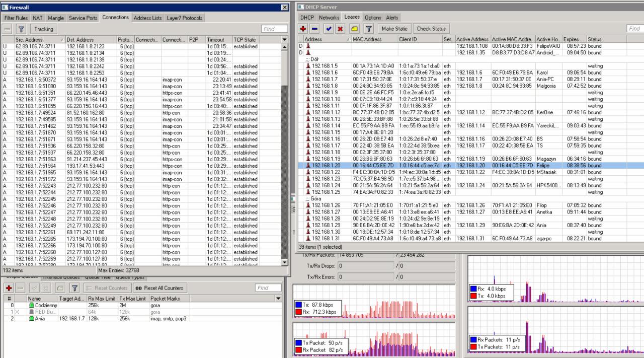Viewport: 644px width, 358px height.
Task: Click lease icon for 192.168.1.20 row
Action: coord(308,165)
